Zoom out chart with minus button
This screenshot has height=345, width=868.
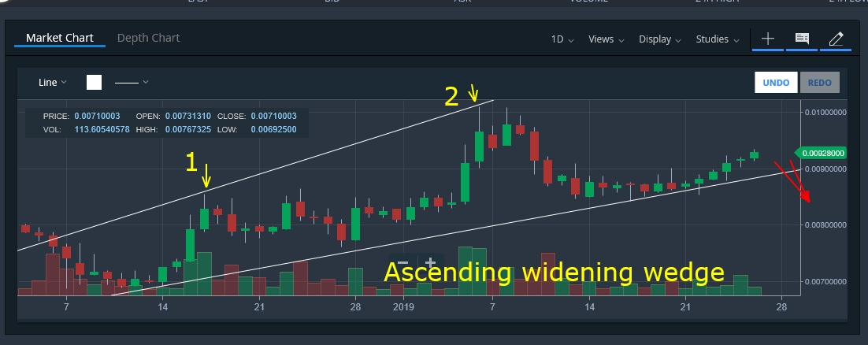point(403,263)
